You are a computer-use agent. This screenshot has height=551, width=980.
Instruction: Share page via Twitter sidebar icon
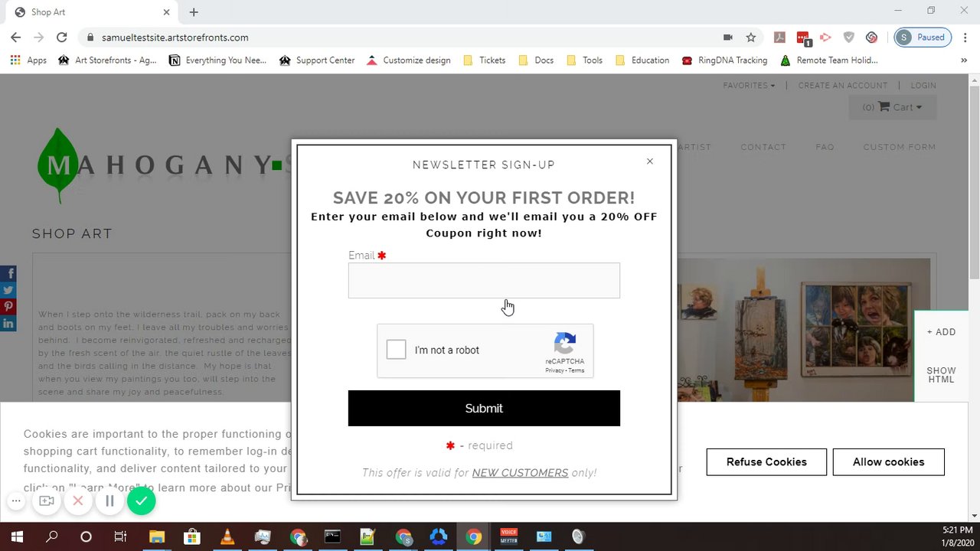pos(8,290)
